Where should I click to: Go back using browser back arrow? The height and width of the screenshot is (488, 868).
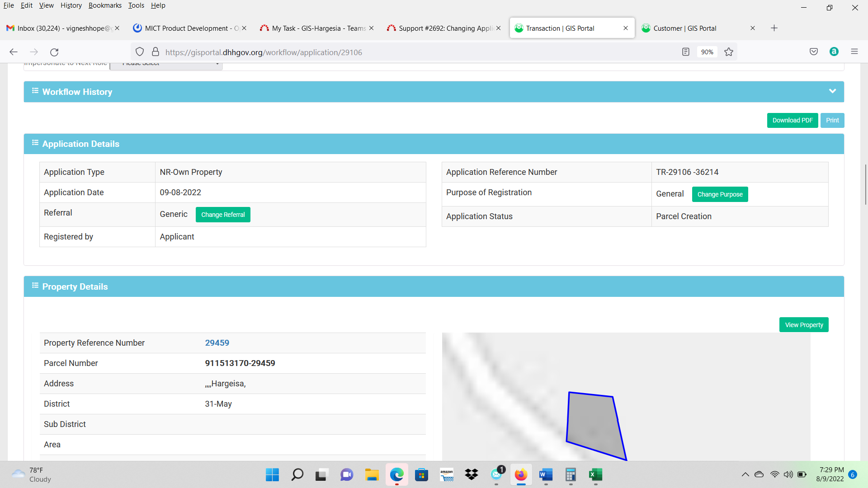14,52
